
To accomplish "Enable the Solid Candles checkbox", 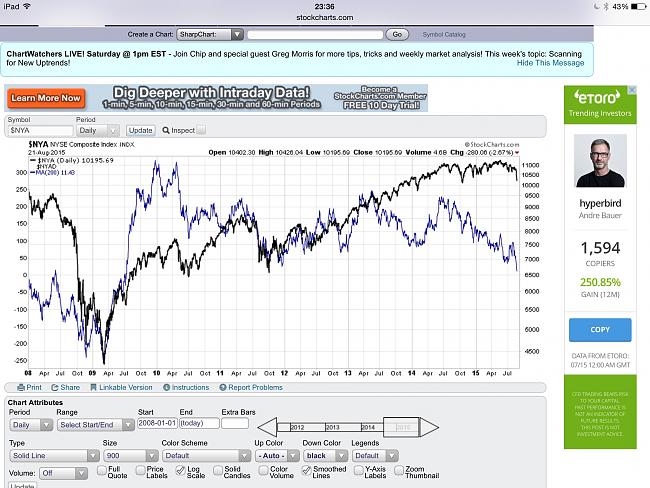I will point(218,470).
